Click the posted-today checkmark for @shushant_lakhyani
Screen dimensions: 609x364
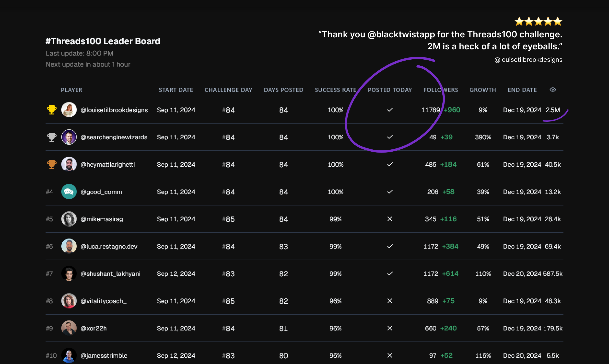390,273
